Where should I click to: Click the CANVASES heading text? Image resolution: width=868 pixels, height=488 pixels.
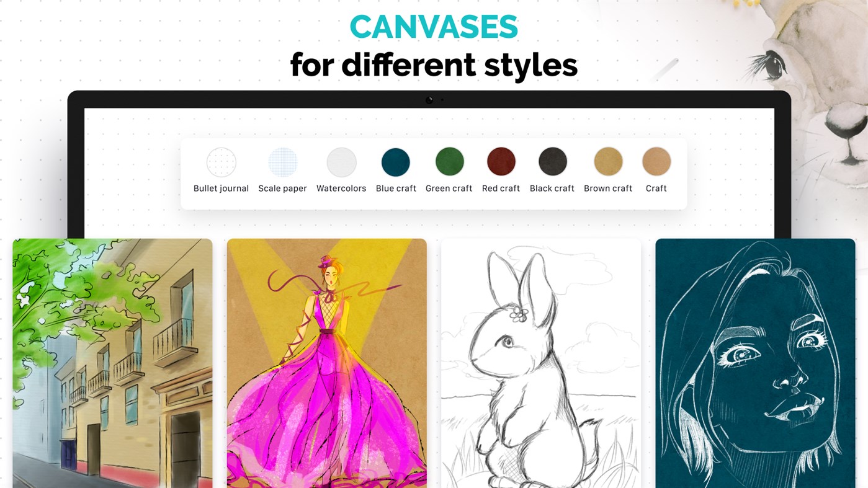tap(433, 26)
